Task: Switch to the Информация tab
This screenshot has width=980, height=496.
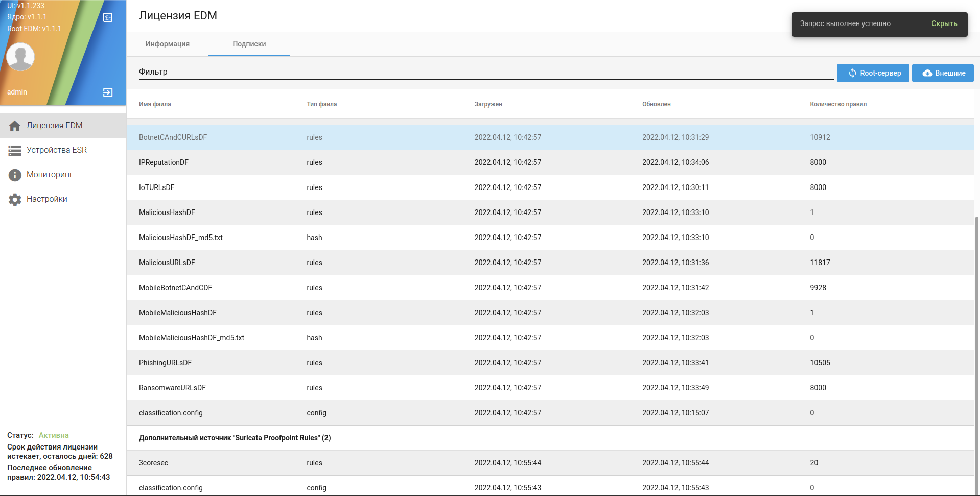Action: pos(167,44)
